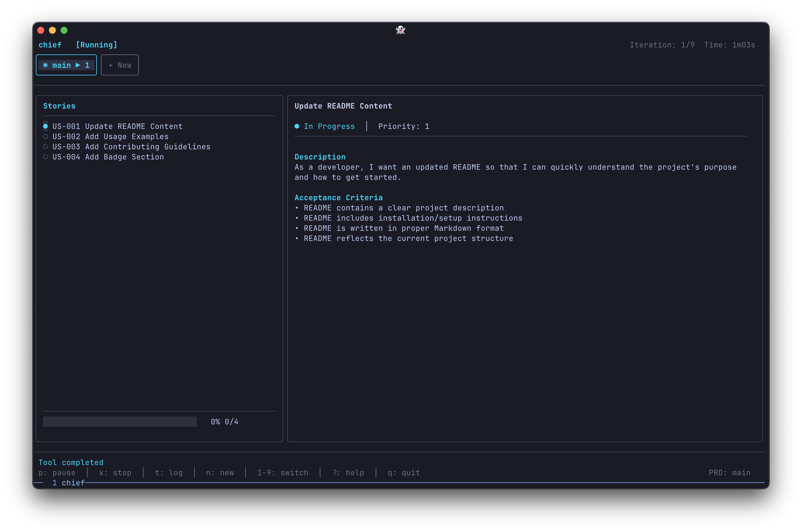Click the yellow minimize window button
The height and width of the screenshot is (532, 802).
coord(52,31)
